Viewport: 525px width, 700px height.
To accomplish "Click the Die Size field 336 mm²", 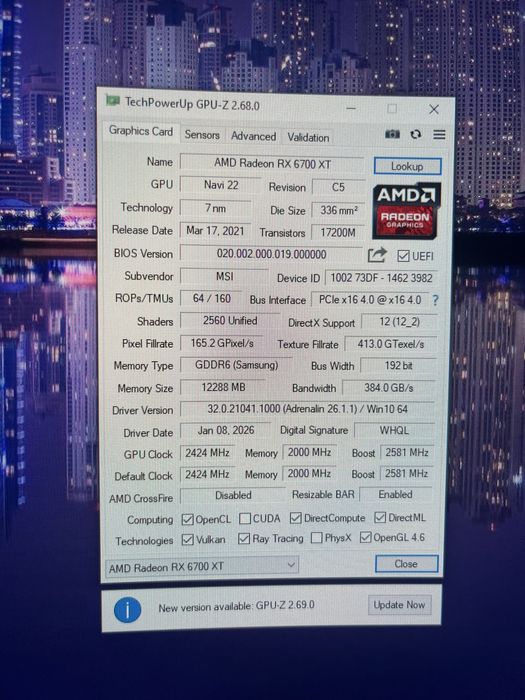I will point(338,210).
